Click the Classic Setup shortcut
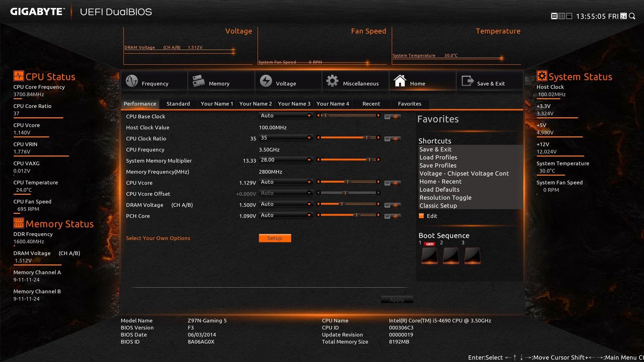This screenshot has width=644, height=362. (438, 205)
